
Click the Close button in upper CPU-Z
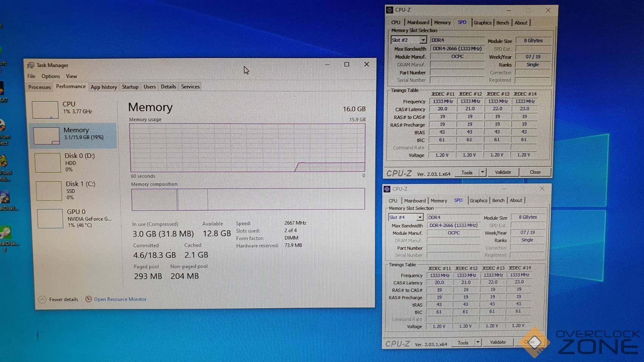(x=535, y=172)
